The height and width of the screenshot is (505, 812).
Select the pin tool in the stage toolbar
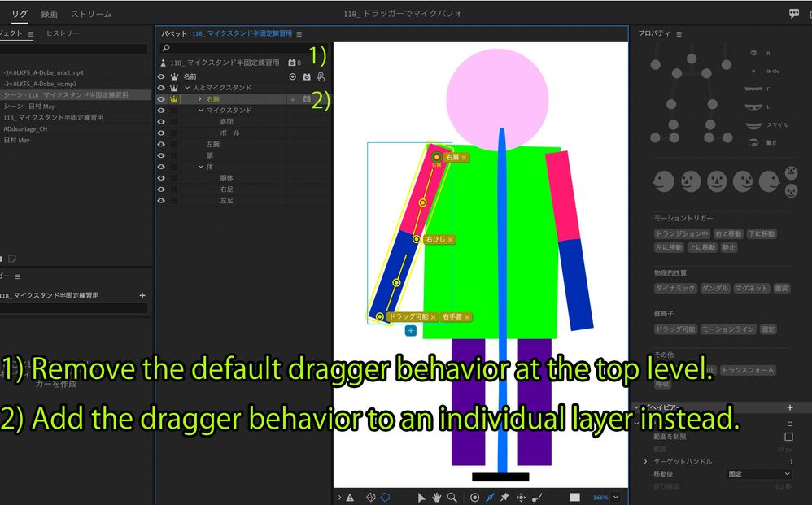[503, 496]
